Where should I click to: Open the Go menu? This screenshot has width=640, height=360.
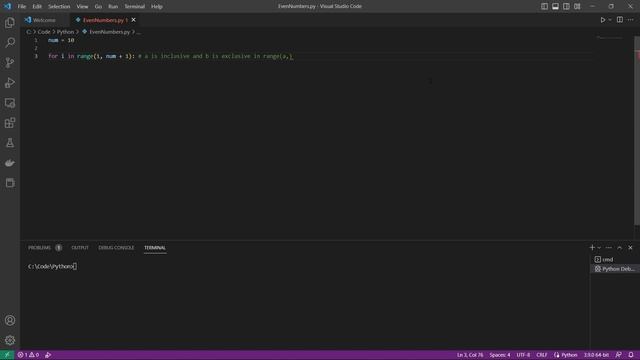pos(98,7)
